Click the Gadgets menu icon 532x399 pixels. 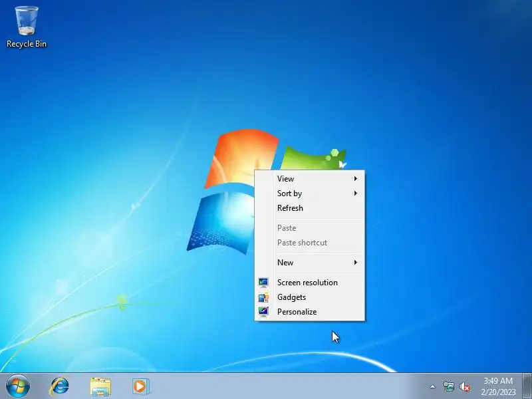(x=263, y=297)
